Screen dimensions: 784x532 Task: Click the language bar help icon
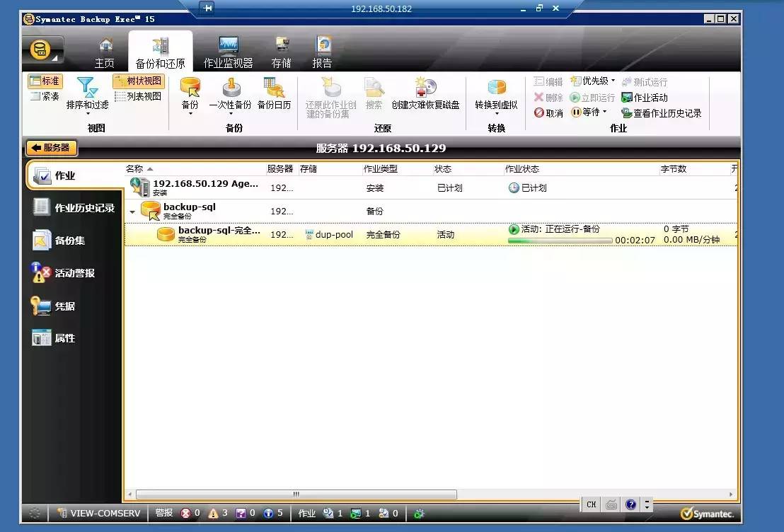[x=630, y=504]
